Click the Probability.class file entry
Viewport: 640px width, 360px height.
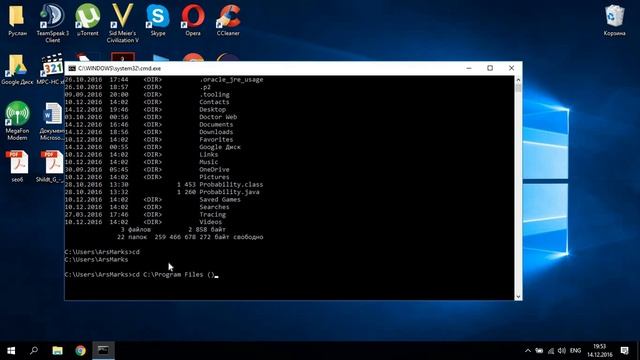[231, 184]
